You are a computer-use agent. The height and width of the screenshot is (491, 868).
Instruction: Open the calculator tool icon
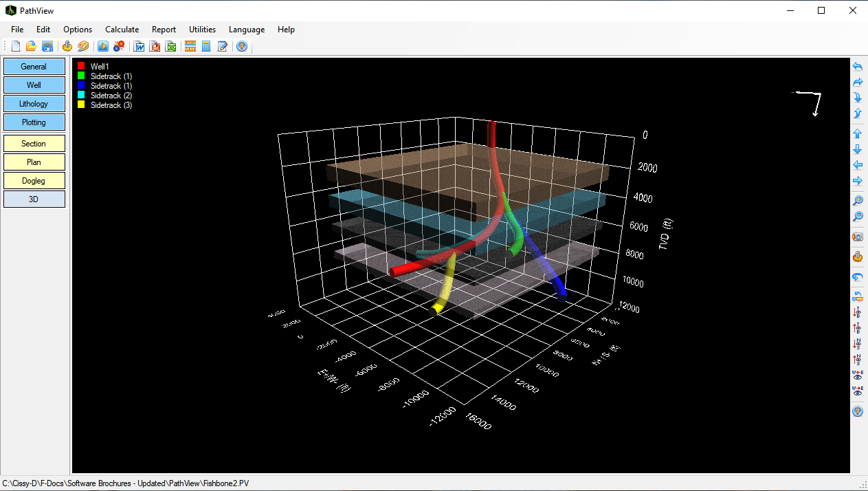pyautogui.click(x=206, y=46)
